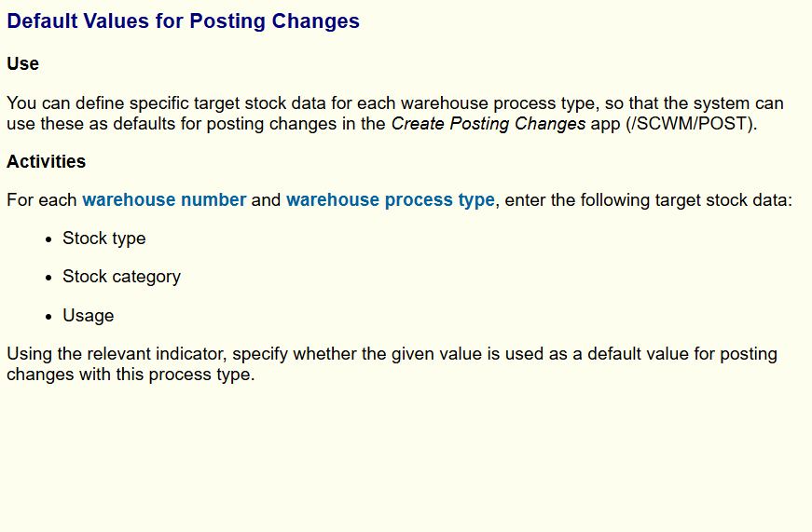Click the line starting You can define specific
The height and width of the screenshot is (532, 812).
click(x=395, y=103)
